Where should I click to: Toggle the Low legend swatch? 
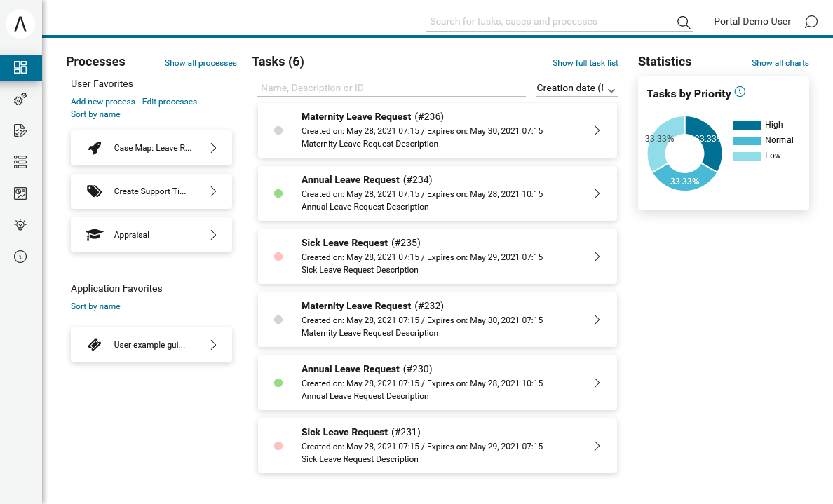coord(747,156)
